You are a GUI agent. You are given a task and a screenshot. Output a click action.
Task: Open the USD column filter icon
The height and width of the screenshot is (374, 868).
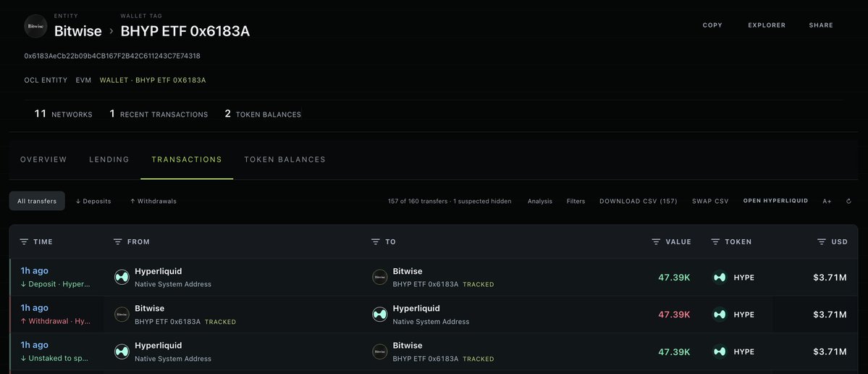[822, 241]
